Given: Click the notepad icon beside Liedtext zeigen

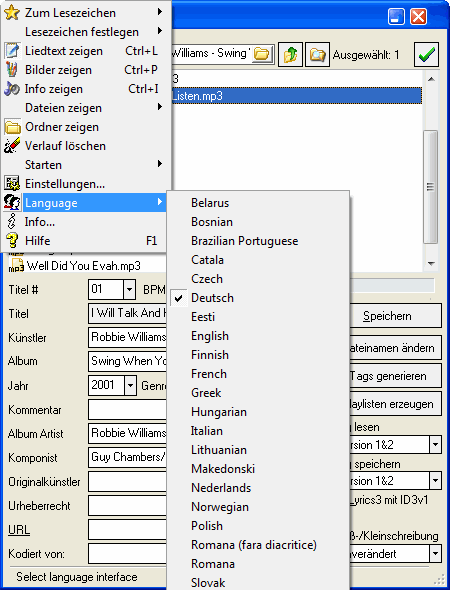Looking at the screenshot, I should pos(12,51).
